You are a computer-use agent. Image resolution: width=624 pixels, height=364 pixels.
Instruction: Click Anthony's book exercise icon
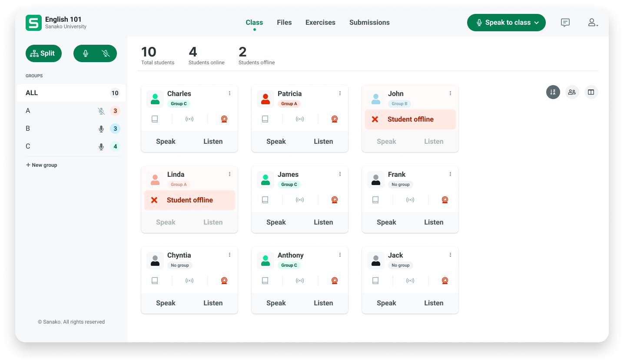click(x=265, y=281)
